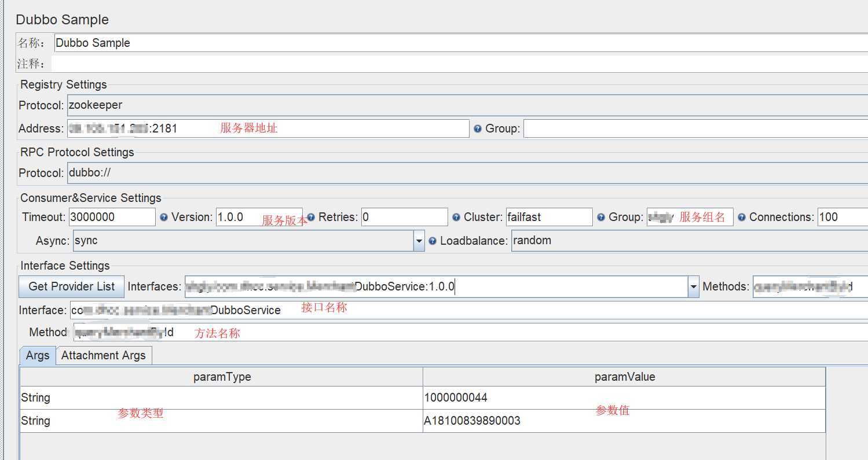Click the paramType column header
Screen dimensions: 868x460
click(222, 377)
